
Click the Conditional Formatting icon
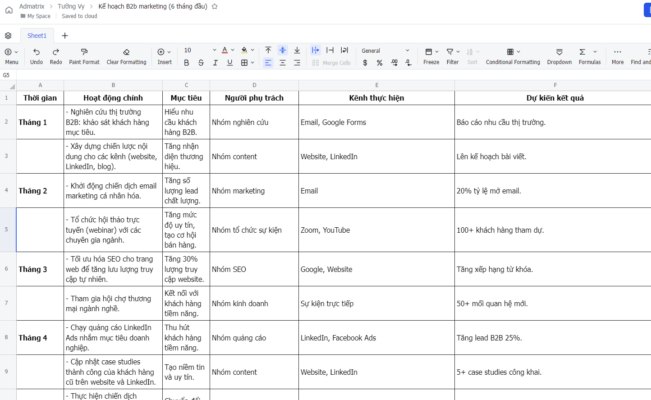pyautogui.click(x=510, y=52)
